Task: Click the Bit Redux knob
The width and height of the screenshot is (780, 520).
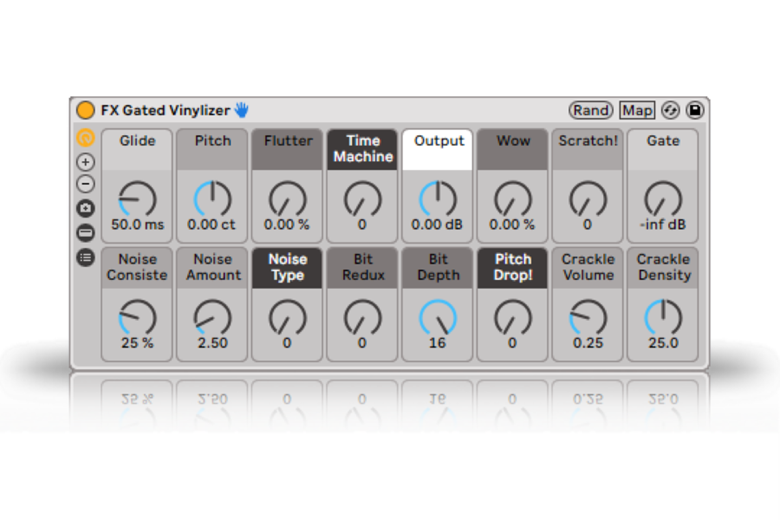Action: [363, 318]
